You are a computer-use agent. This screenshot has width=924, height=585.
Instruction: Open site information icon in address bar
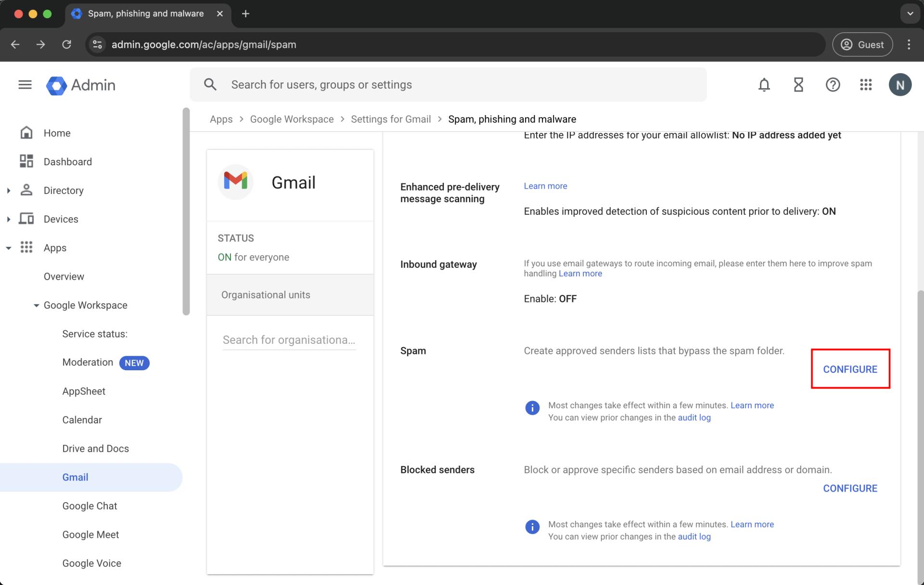coord(98,44)
